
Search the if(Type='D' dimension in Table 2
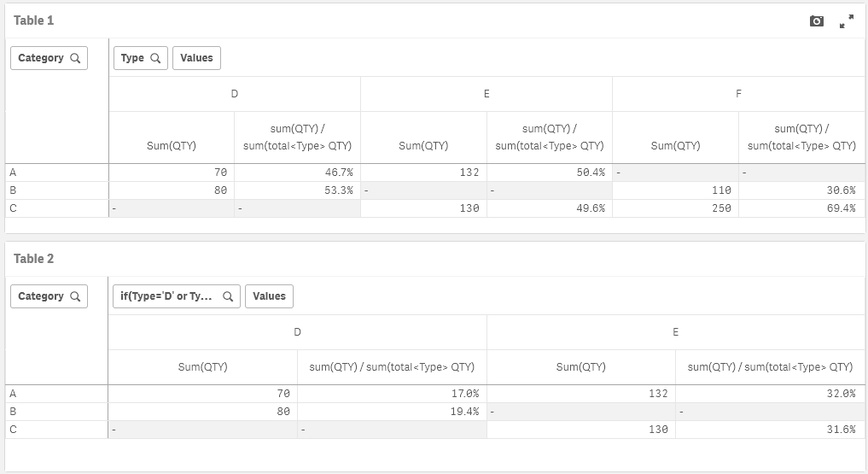click(228, 296)
